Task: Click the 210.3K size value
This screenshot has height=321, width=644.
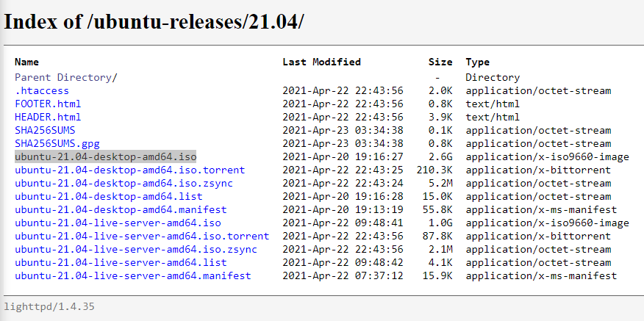Action: 434,170
